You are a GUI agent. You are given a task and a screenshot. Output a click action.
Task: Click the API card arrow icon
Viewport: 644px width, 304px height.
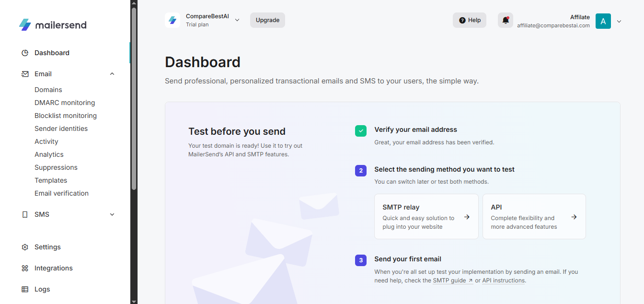[574, 217]
